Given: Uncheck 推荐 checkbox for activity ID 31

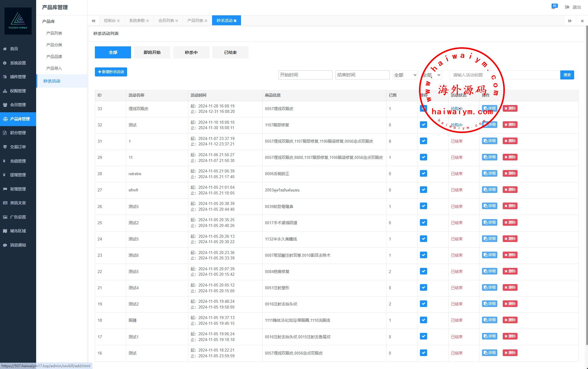Looking at the screenshot, I should pos(423,141).
